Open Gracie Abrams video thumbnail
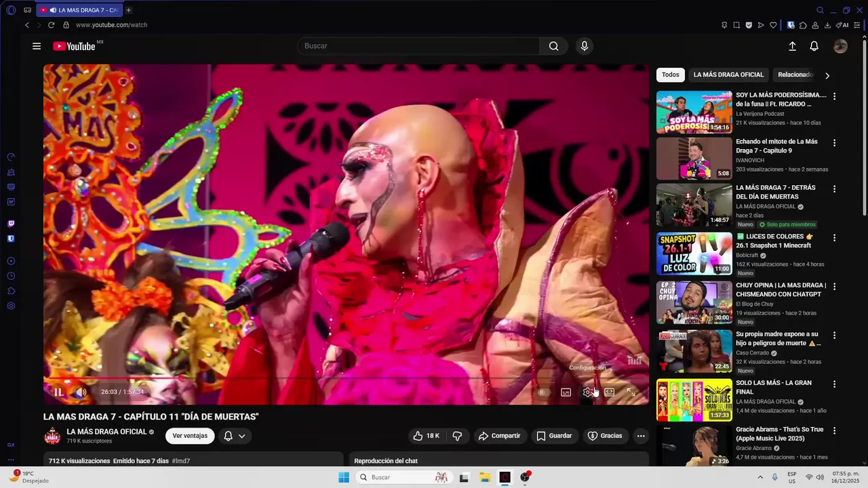The image size is (868, 488). [694, 446]
